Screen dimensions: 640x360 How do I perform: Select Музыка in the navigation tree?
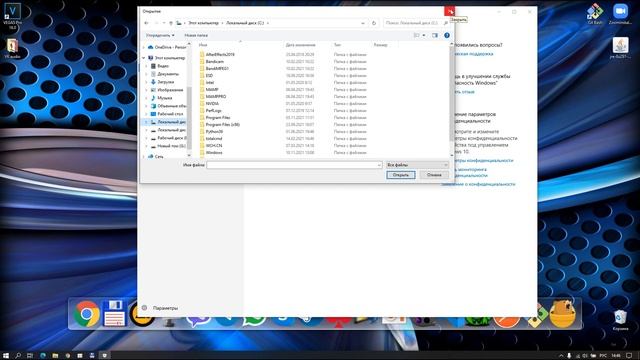coord(164,98)
